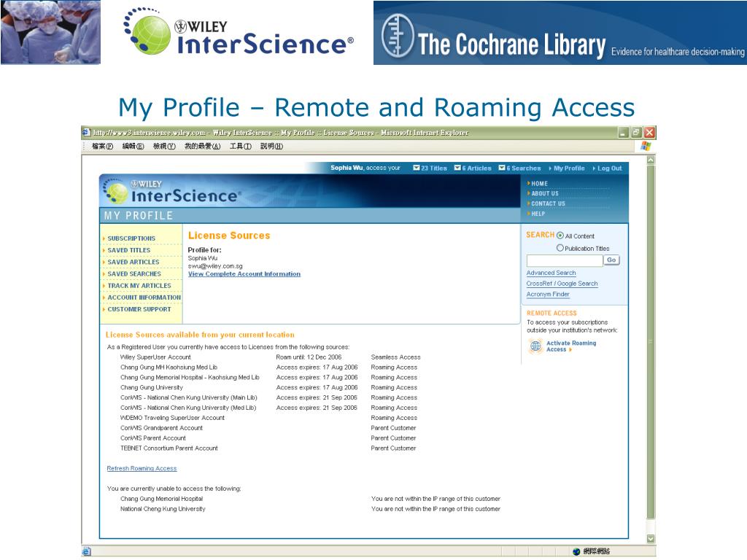Click TEBNET Consortium Parent Account text
Viewport: 747px width, 560px height.
click(169, 448)
